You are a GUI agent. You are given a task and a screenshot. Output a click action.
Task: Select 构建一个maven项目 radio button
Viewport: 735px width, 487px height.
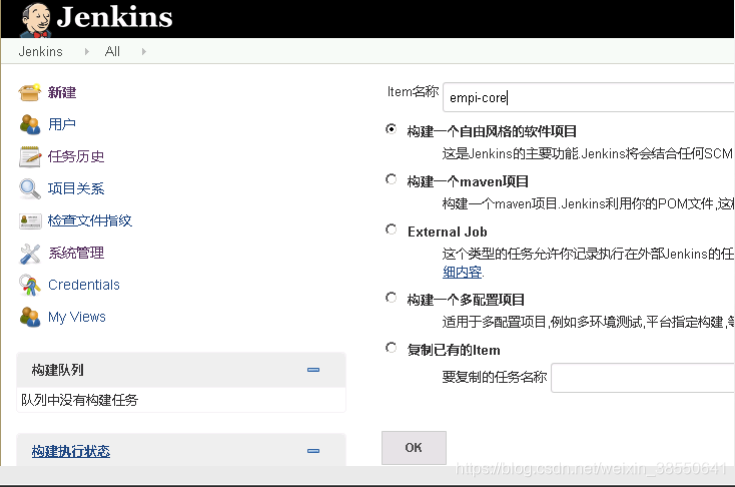tap(391, 179)
